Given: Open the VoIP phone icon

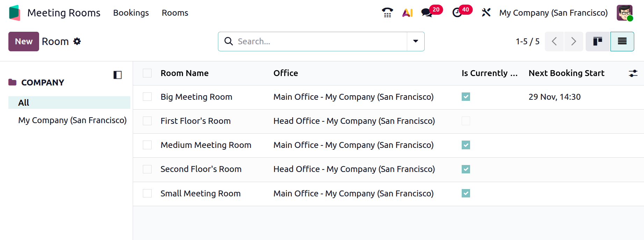Looking at the screenshot, I should click(x=387, y=13).
